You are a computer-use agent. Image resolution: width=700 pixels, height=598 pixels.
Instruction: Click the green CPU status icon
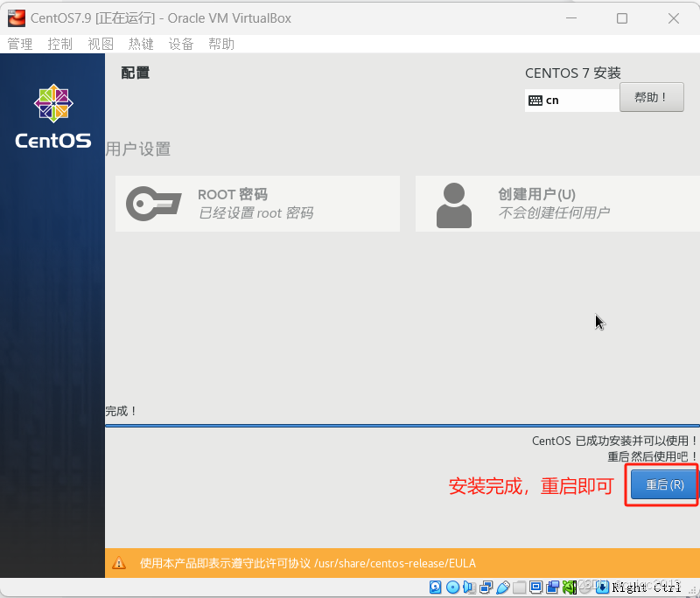click(570, 588)
